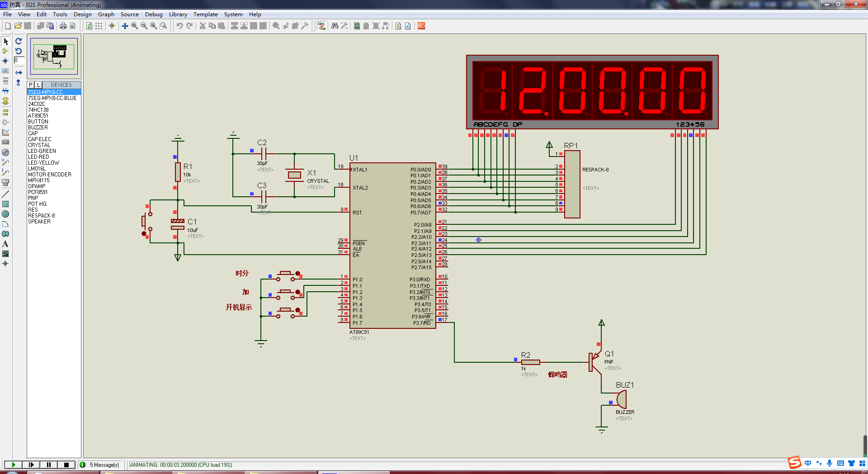Click the pan/center-at-cursor icon

click(125, 26)
